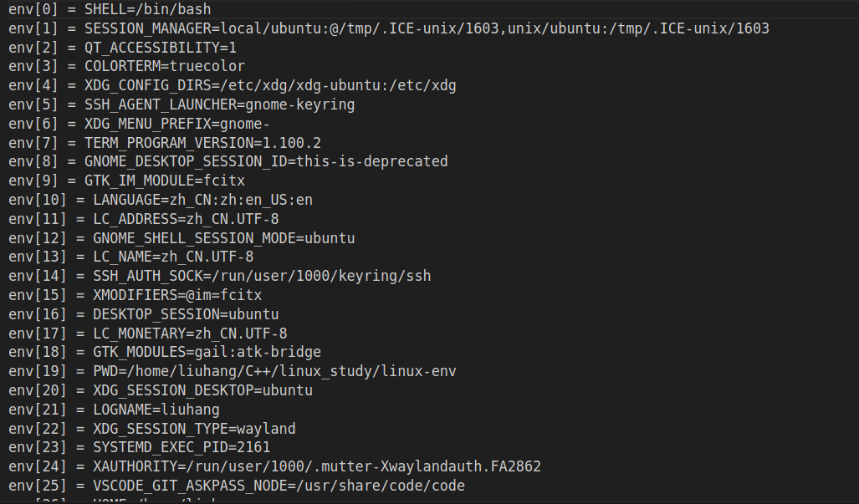Viewport: 859px width, 504px height.
Task: Click the GTK_IM_MODULE=fcitx line
Action: pyautogui.click(x=126, y=181)
